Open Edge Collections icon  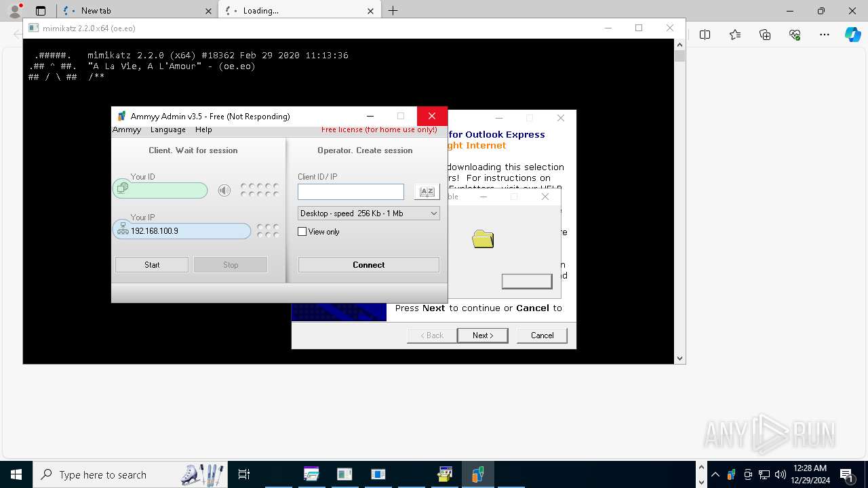[x=765, y=35]
